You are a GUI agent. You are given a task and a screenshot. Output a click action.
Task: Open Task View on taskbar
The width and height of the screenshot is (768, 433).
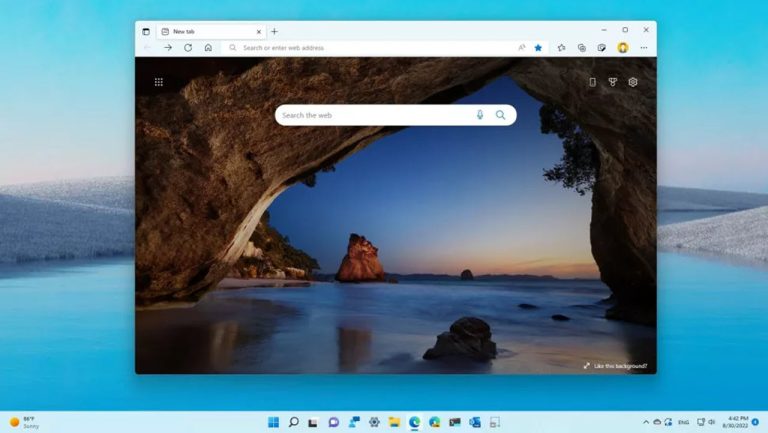coord(313,422)
